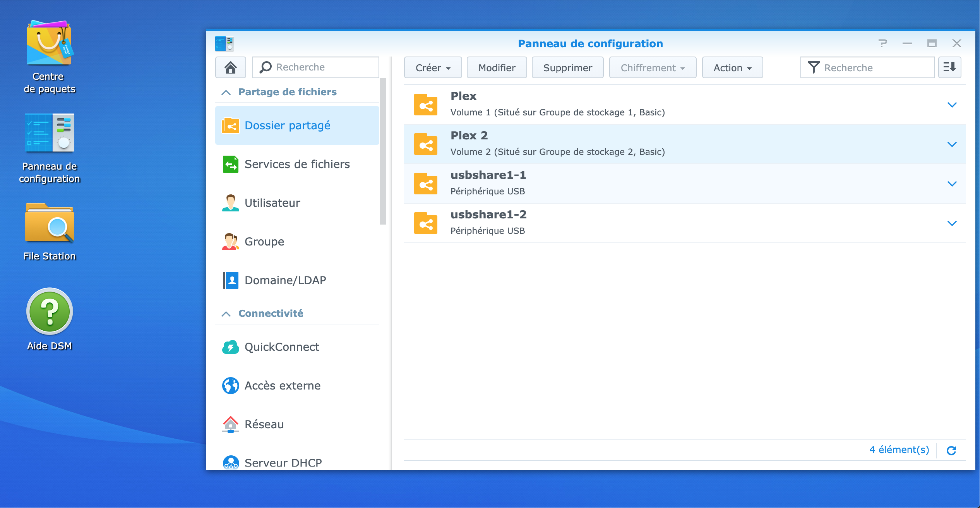Open QuickConnect settings
The height and width of the screenshot is (508, 980).
(x=282, y=347)
